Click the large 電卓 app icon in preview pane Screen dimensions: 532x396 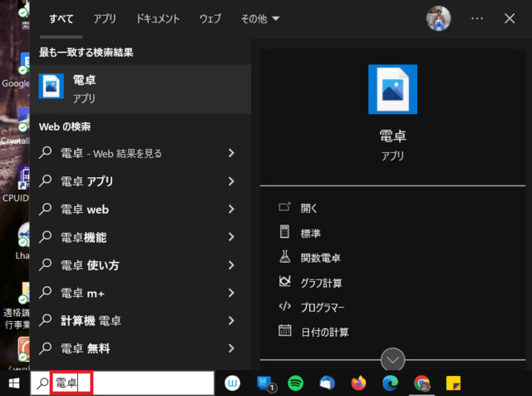click(392, 89)
